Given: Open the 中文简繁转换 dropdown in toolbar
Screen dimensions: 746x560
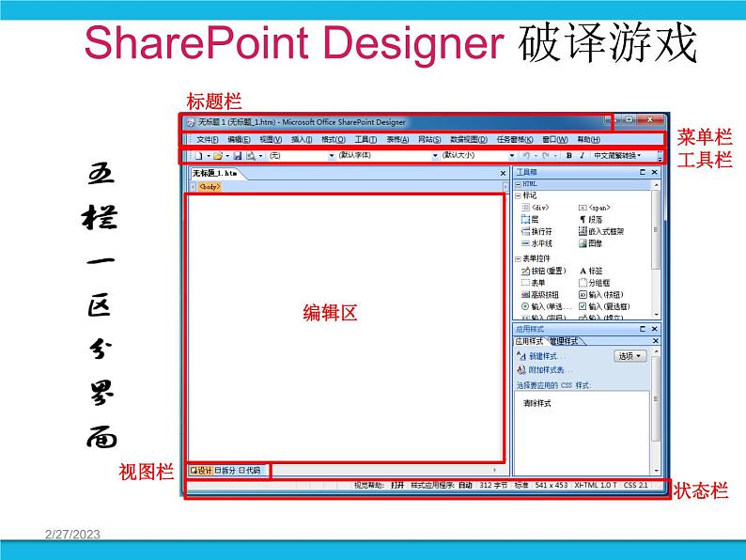Looking at the screenshot, I should [617, 156].
